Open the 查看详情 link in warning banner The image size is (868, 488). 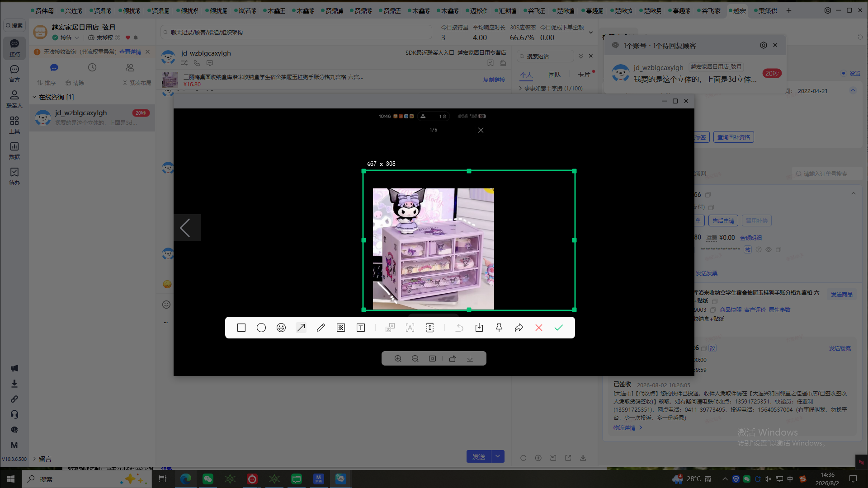(130, 52)
